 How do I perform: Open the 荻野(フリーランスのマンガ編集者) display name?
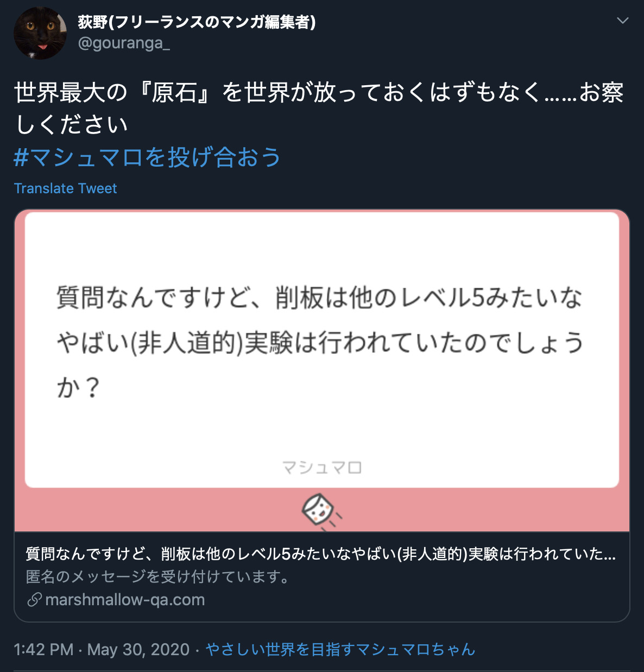pyautogui.click(x=197, y=22)
